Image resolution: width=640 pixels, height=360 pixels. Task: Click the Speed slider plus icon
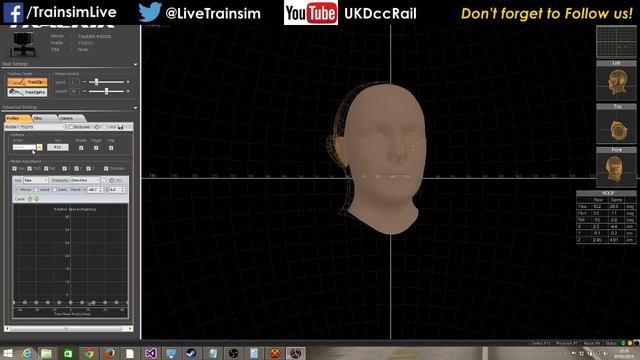(x=128, y=82)
